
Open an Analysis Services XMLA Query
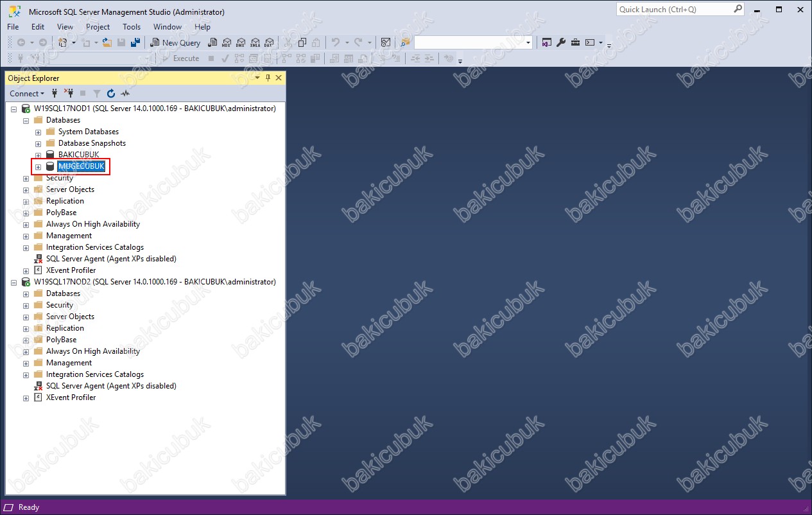tap(255, 42)
